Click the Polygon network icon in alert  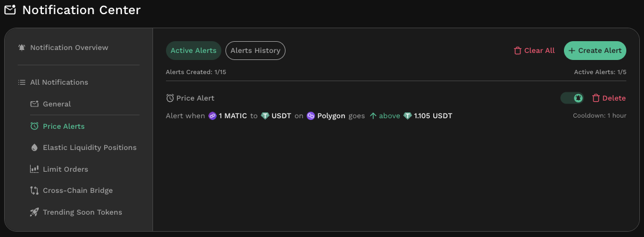pos(311,116)
